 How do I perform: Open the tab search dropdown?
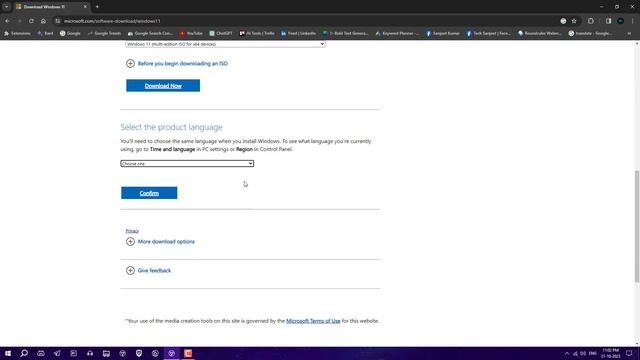coord(7,7)
